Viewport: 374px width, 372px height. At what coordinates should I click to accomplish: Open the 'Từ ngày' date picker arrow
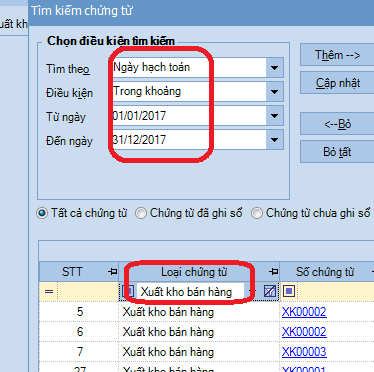point(274,116)
